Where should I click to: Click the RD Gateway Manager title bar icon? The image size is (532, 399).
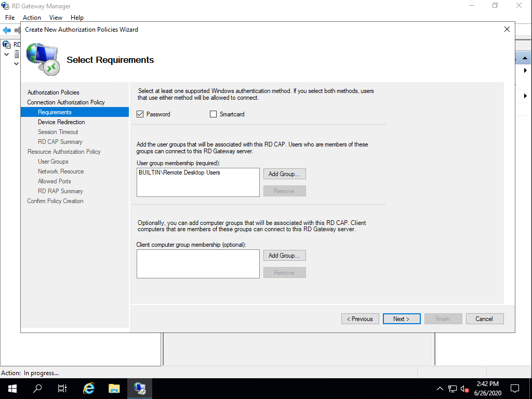[x=5, y=6]
